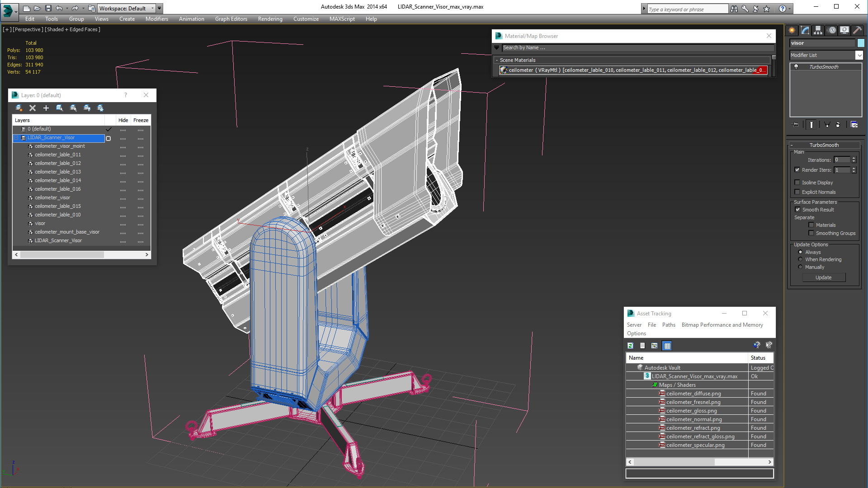Open the quick access toolbar customize arrow
This screenshot has width=868, height=488.
160,8
